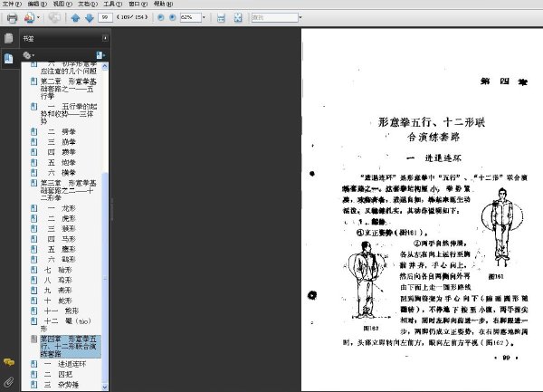Click the create PDF collaboration icon
The image size is (543, 392).
[x=29, y=17]
